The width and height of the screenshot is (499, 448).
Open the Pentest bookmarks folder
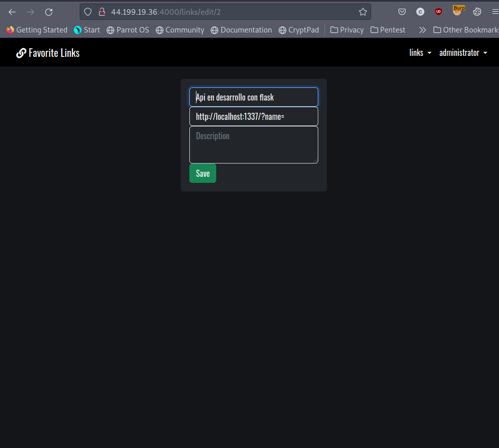coord(388,30)
